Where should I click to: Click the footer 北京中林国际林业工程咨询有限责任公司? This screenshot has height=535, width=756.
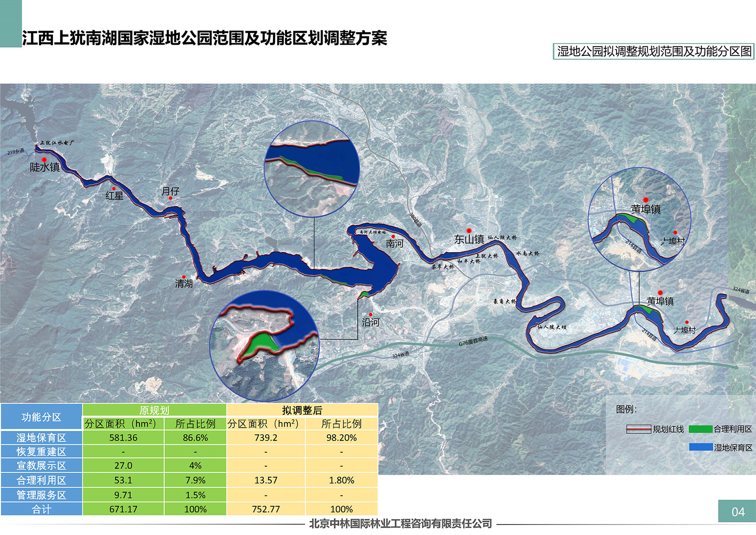point(401,524)
